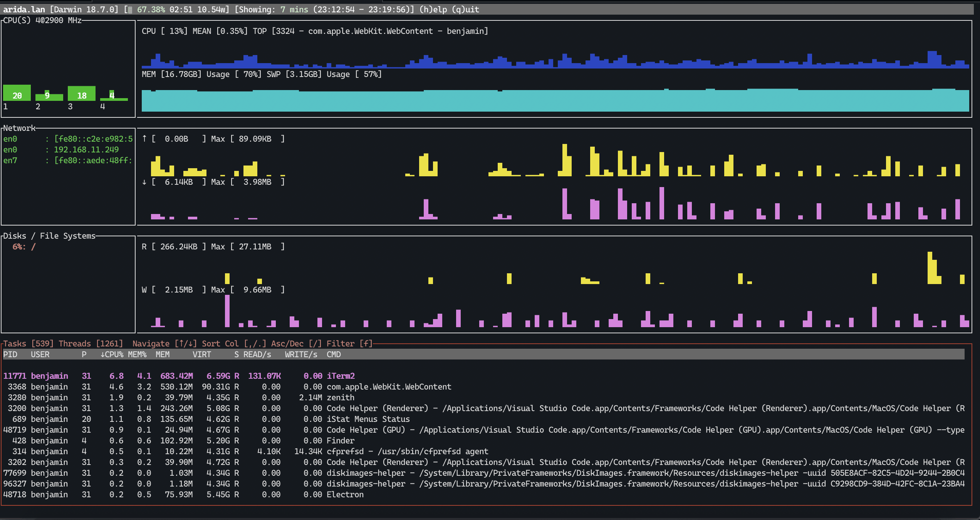980x520 pixels.
Task: Click the CPU core 3 usage bar
Action: pyautogui.click(x=82, y=94)
